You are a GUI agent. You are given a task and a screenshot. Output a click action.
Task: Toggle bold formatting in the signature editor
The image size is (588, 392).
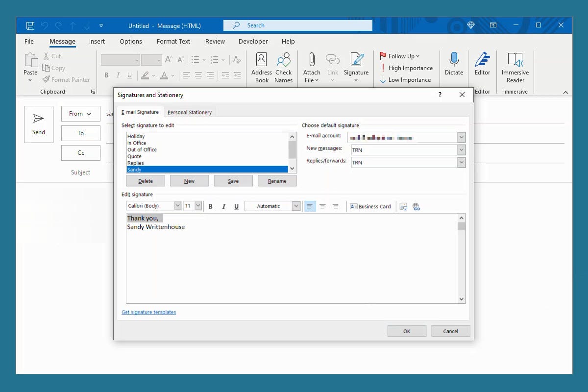point(210,206)
